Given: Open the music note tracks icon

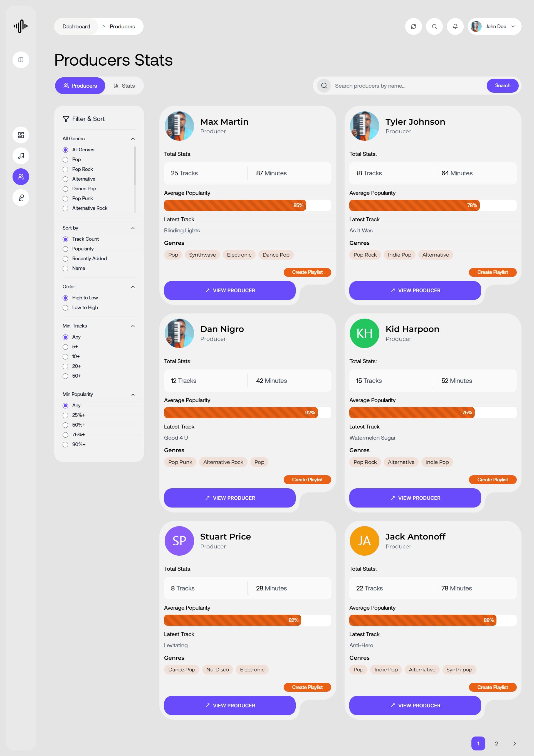Looking at the screenshot, I should pos(21,156).
